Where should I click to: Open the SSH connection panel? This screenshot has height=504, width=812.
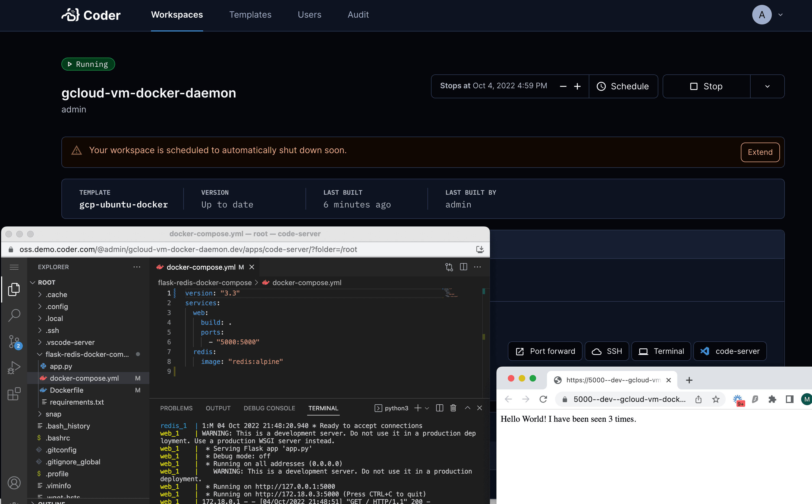pos(607,351)
